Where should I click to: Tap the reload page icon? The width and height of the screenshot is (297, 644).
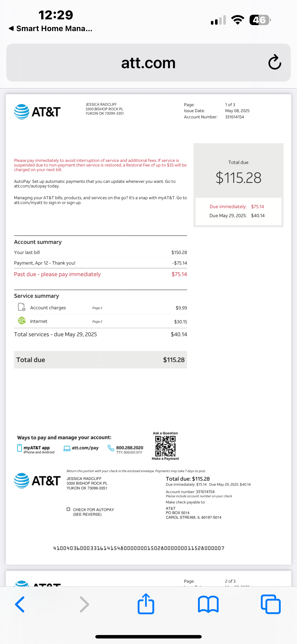point(274,62)
